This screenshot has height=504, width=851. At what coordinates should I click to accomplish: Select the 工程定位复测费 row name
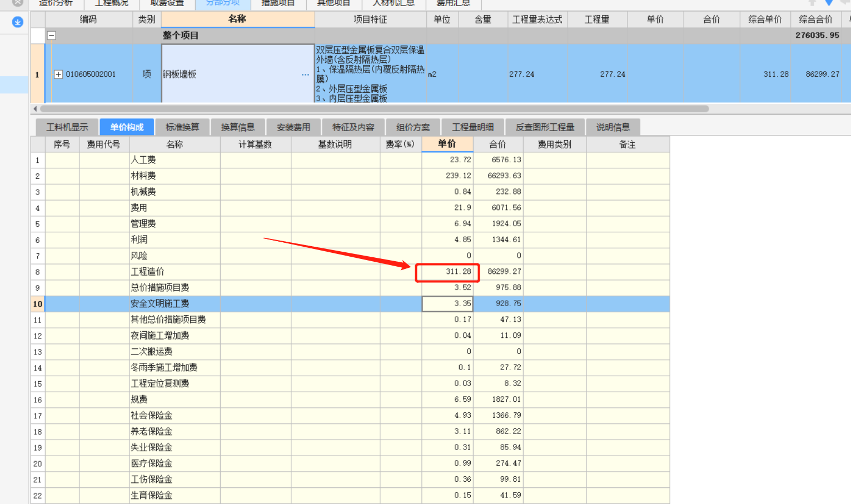point(160,384)
